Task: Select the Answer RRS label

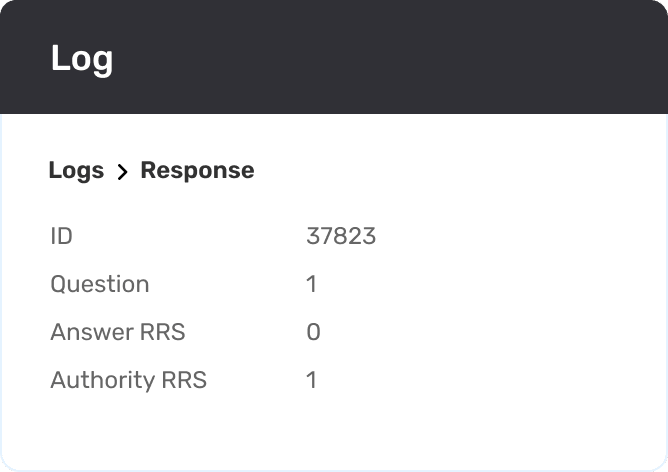Action: point(118,332)
